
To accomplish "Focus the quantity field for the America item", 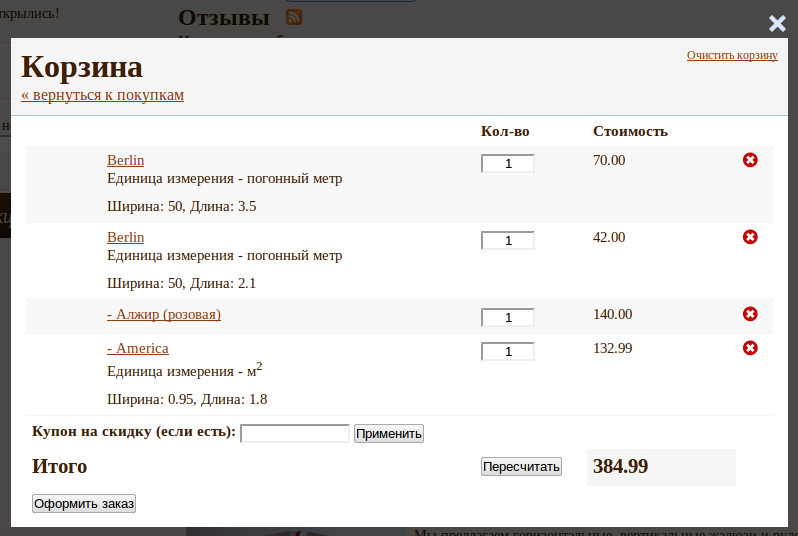I will [508, 351].
